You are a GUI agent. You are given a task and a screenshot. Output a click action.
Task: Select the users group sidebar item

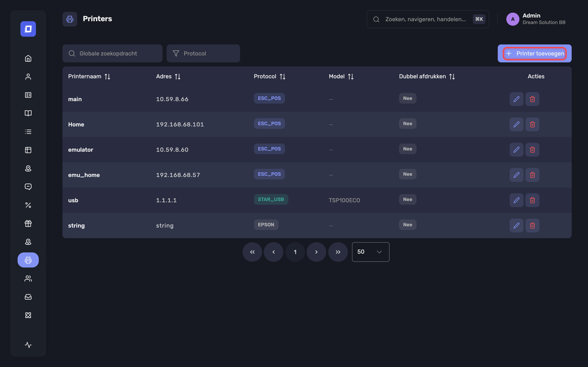tap(28, 278)
